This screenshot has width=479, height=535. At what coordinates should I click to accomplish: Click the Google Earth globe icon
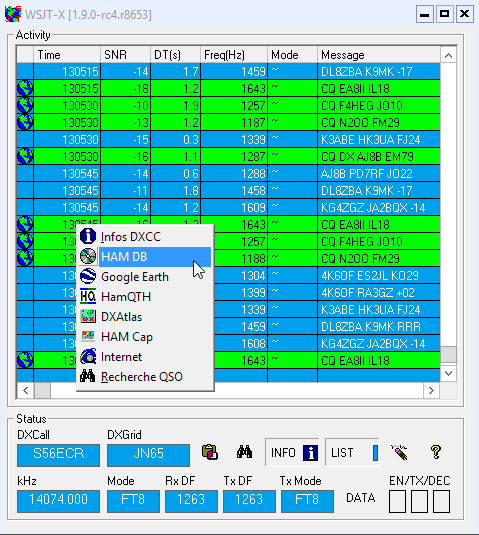88,276
